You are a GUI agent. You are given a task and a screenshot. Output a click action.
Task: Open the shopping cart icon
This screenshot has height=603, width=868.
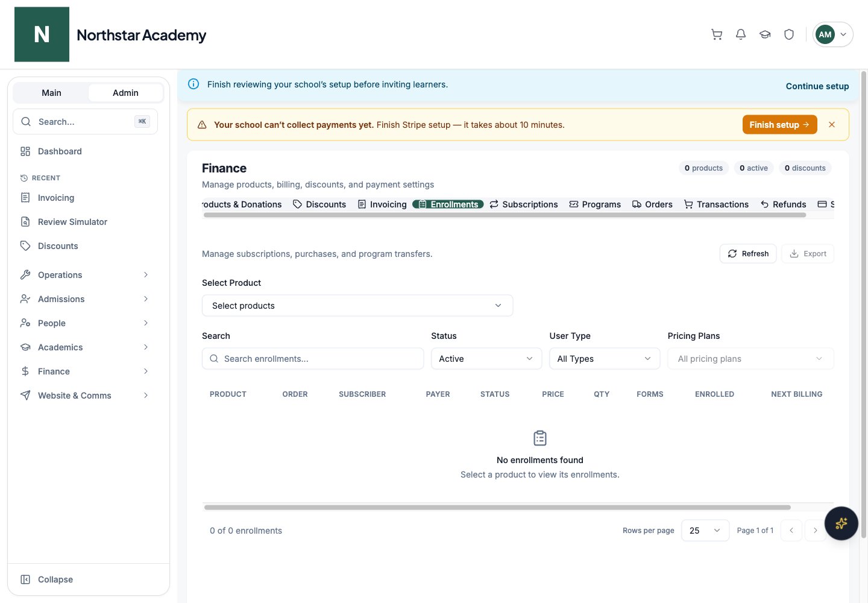[x=717, y=34]
